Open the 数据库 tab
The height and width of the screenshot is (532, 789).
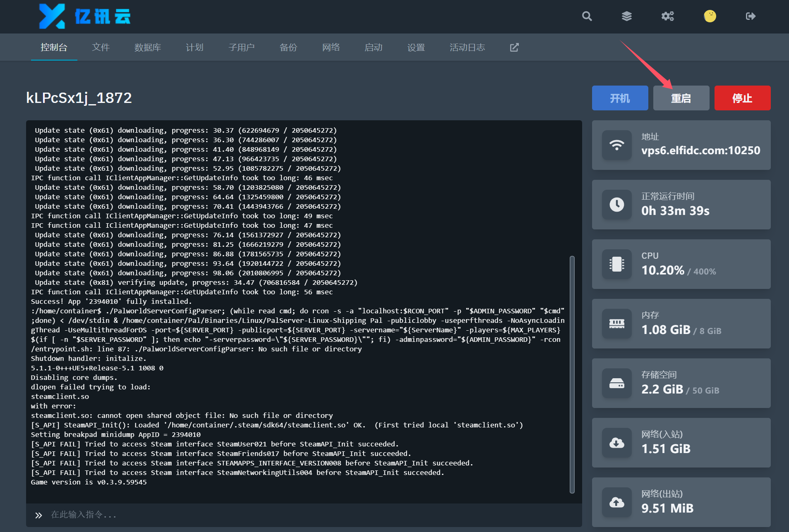(x=148, y=48)
